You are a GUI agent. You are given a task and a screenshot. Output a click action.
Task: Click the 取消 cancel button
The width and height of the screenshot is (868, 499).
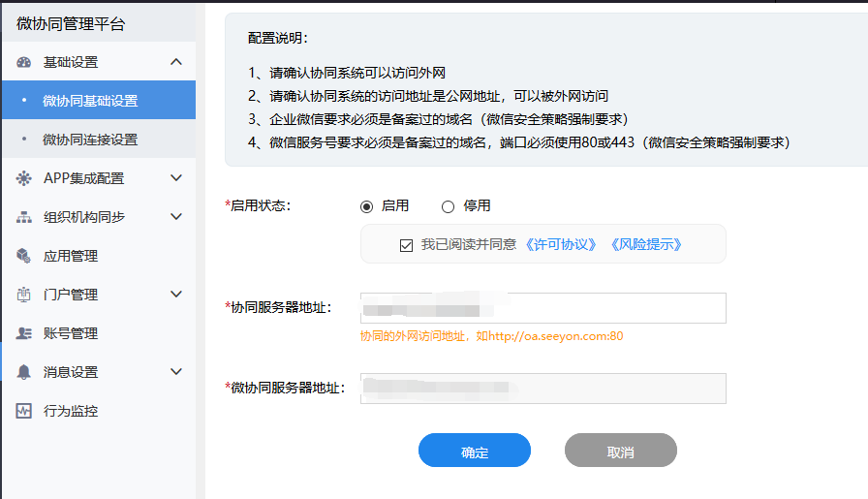pyautogui.click(x=621, y=451)
